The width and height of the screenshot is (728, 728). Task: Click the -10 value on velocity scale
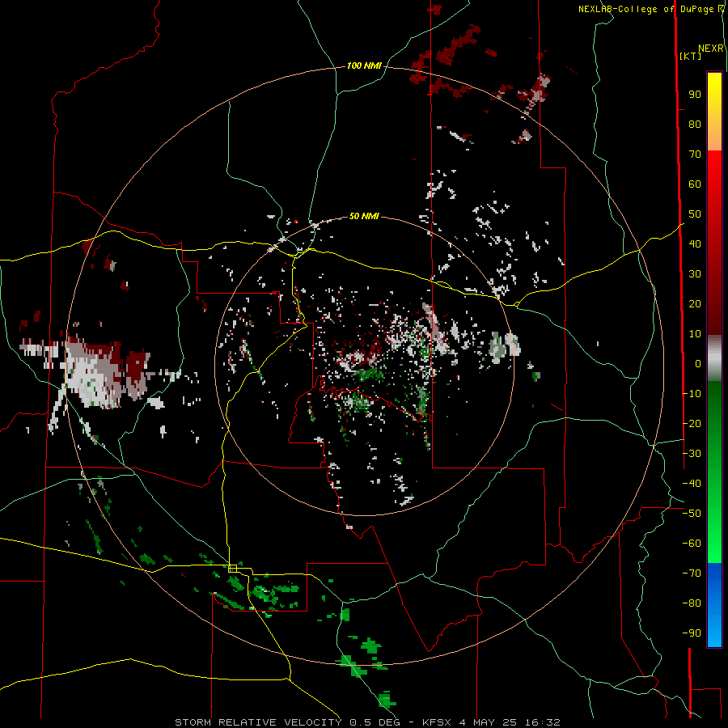[x=692, y=394]
